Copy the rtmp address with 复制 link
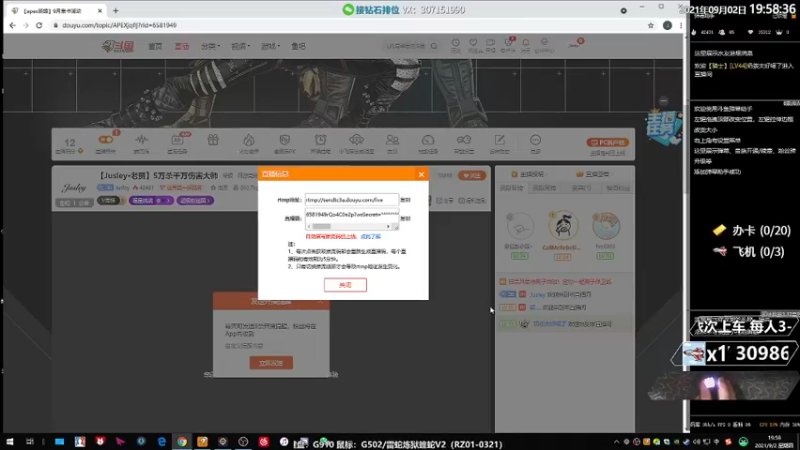The height and width of the screenshot is (450, 800). (x=406, y=200)
